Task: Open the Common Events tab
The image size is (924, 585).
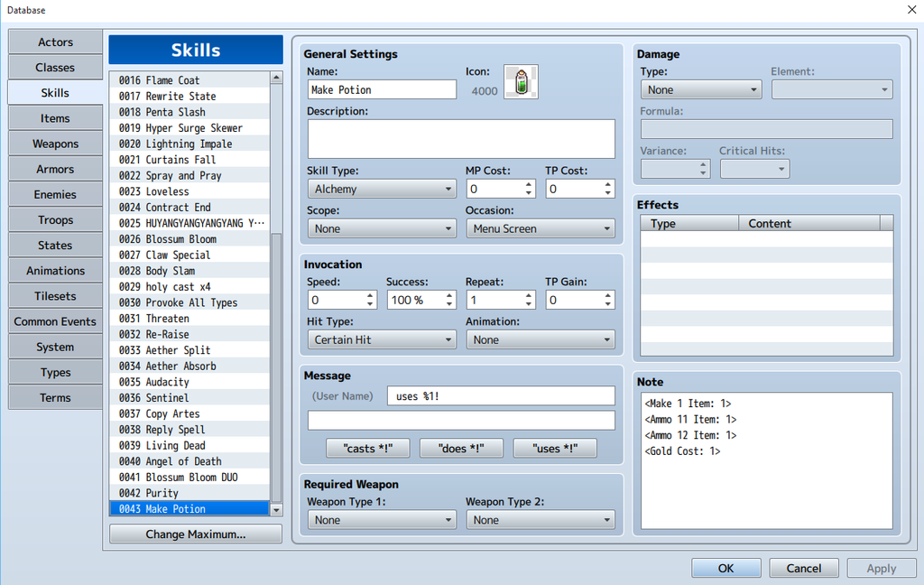Action: [55, 321]
